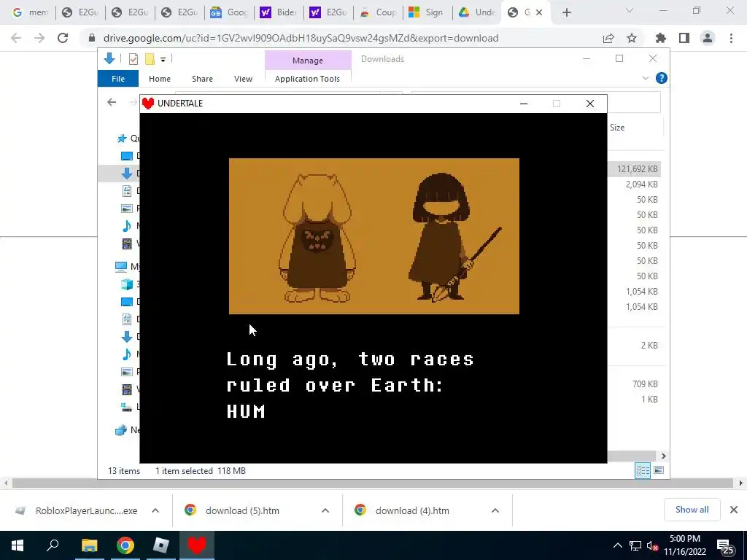Open the Share ribbon tab in Explorer

[x=203, y=79]
